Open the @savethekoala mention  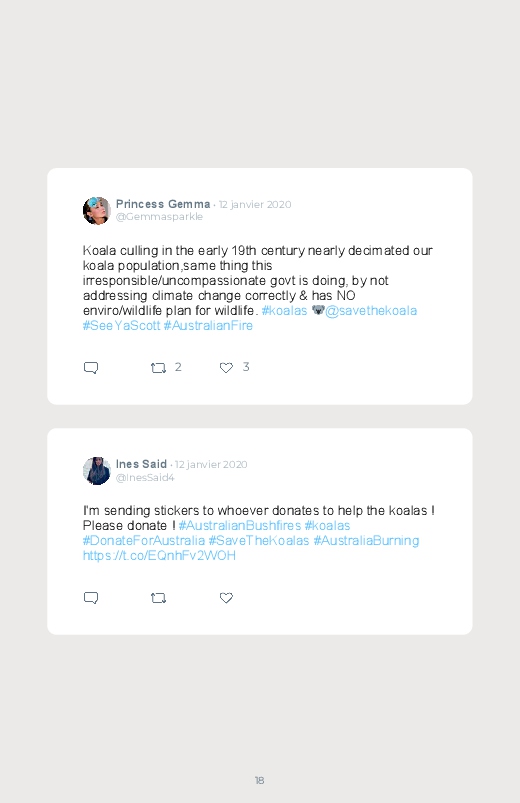coord(371,310)
